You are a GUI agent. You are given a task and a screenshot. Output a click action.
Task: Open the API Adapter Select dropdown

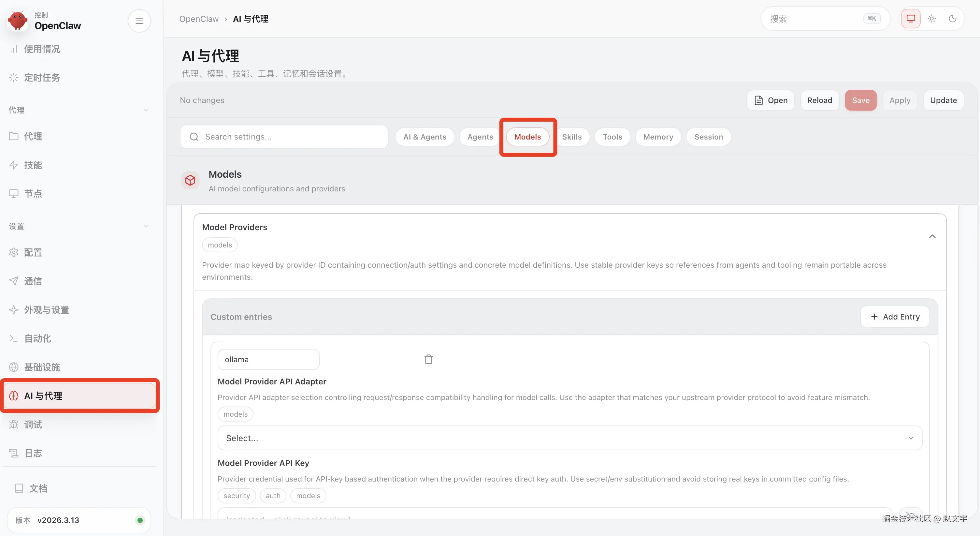[569, 438]
